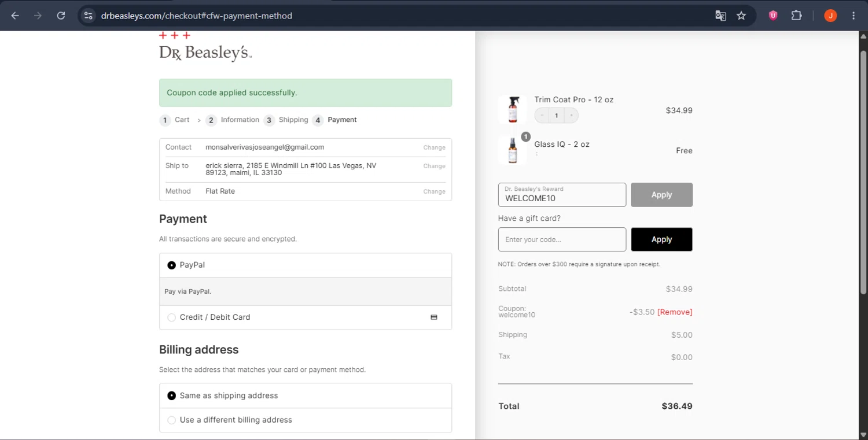Screen dimensions: 868x440
Task: Go to the Information step
Action: (233, 120)
